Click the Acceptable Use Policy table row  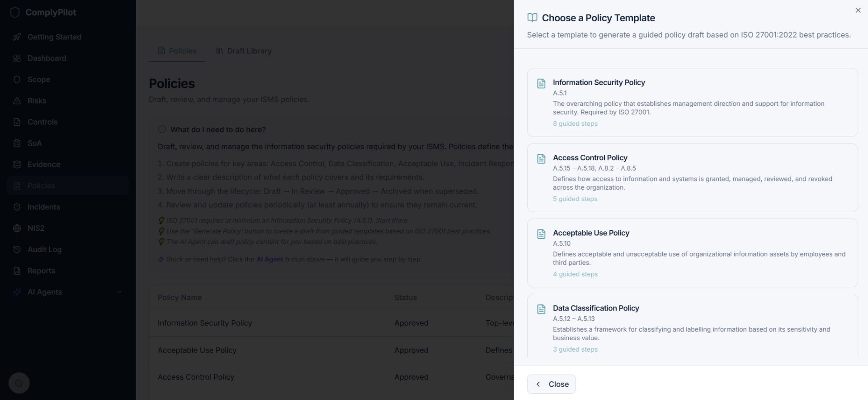point(331,350)
